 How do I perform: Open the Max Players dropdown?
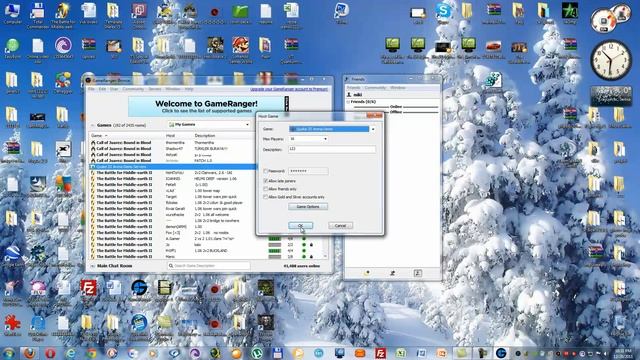308,139
